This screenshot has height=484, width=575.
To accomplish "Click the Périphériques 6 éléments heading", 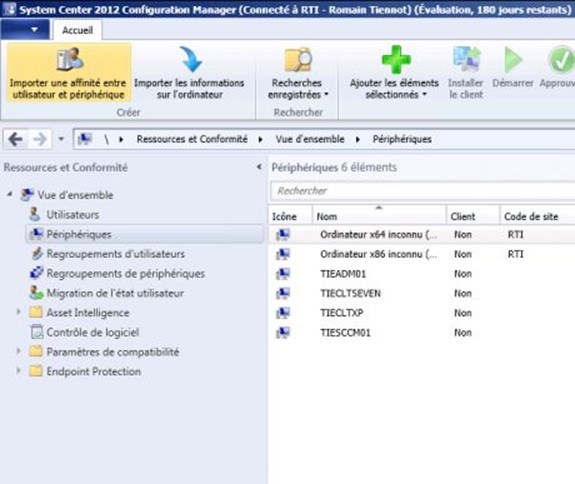I will tap(334, 168).
